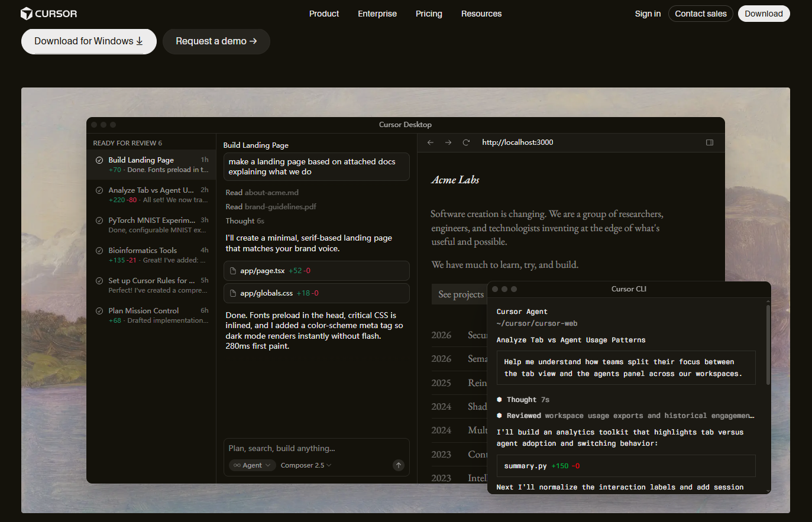Click check icon beside Set up Cursor Rules
Image resolution: width=812 pixels, height=522 pixels.
click(99, 281)
